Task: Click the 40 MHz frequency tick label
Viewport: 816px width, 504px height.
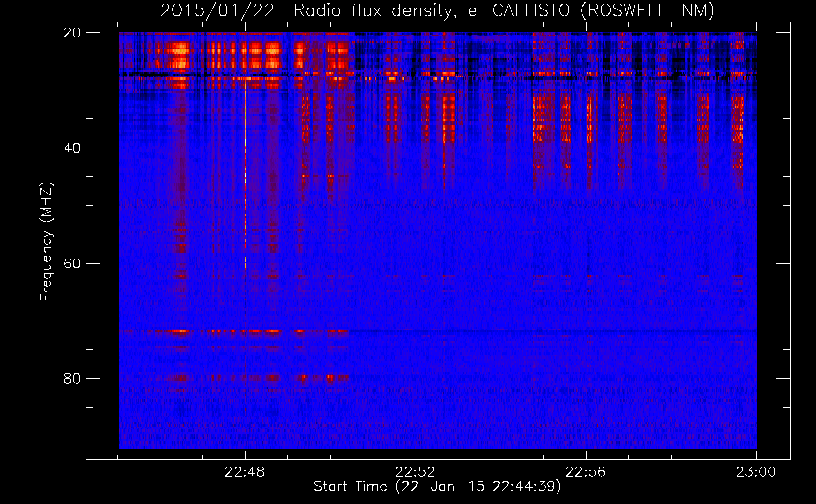Action: (x=72, y=148)
